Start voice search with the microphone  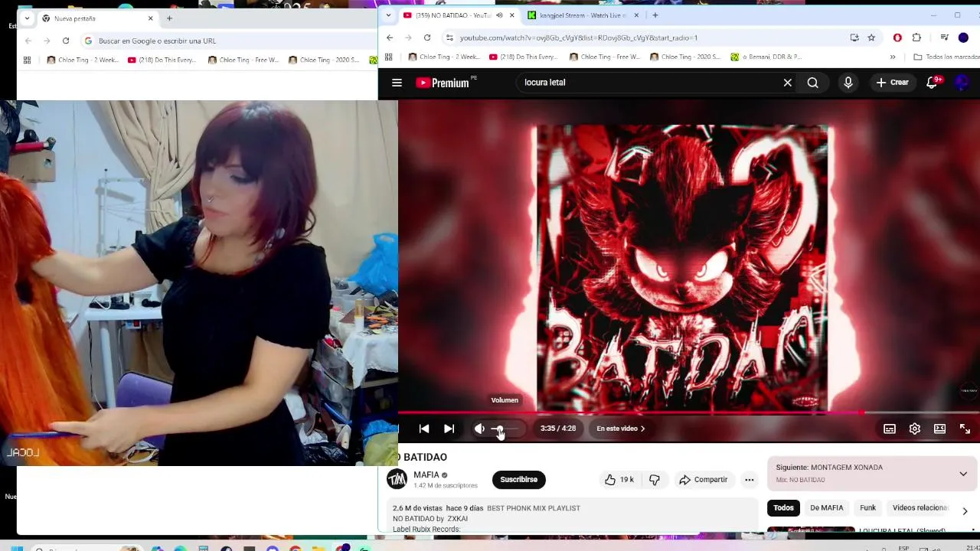tap(848, 83)
